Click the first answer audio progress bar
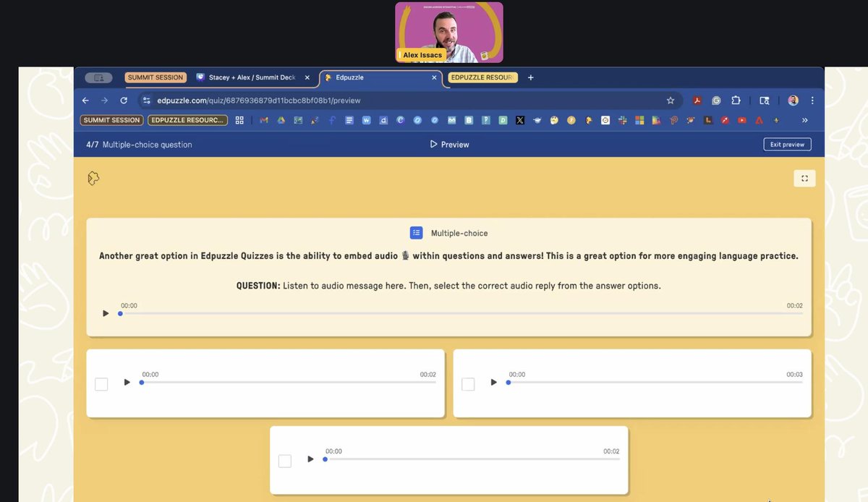This screenshot has width=868, height=502. tap(289, 382)
